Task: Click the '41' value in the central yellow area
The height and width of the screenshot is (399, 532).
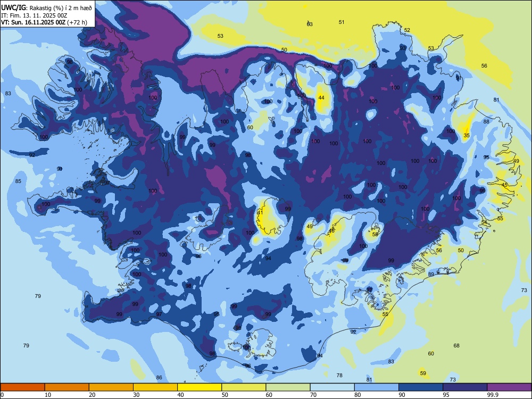Action: [x=260, y=213]
